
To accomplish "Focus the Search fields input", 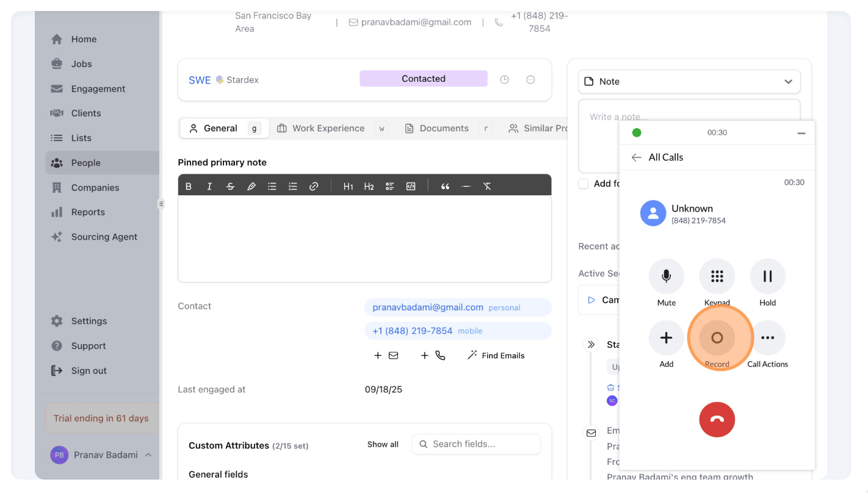I will [x=476, y=444].
